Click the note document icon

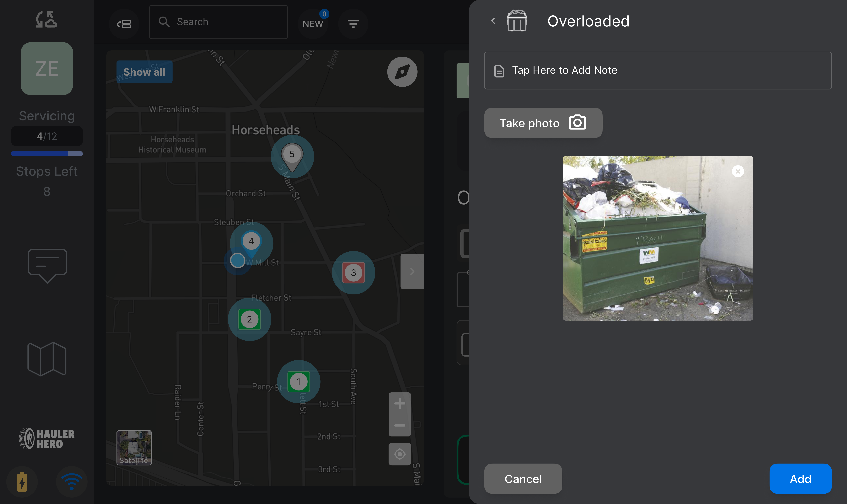(499, 71)
